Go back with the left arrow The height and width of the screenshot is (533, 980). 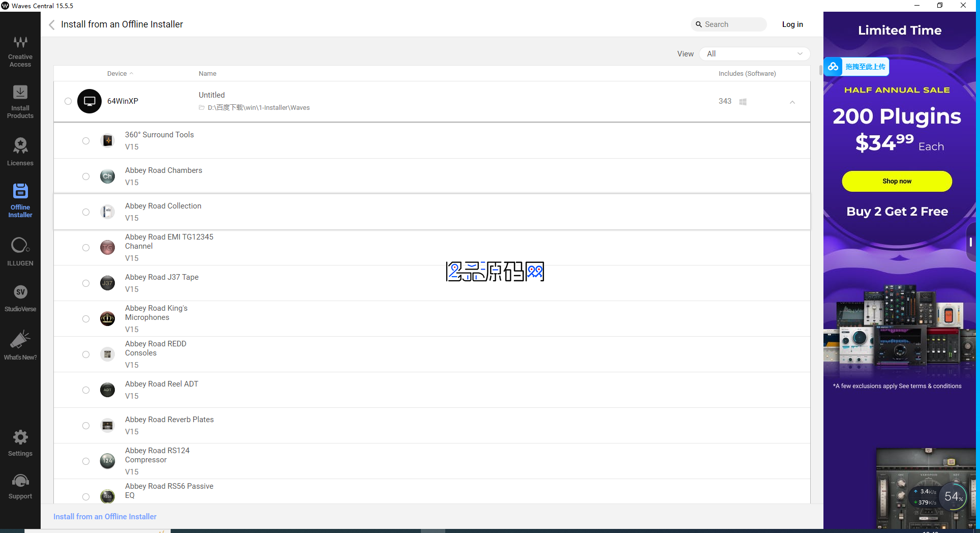(52, 24)
